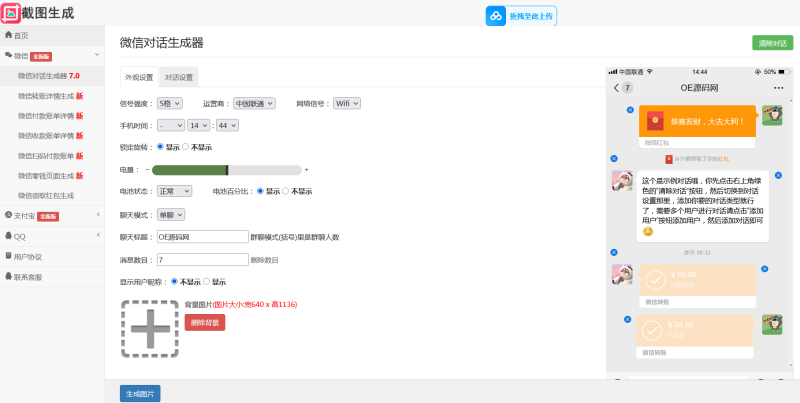Click the checkmark circle in 已收款 transfer
The width and height of the screenshot is (800, 403).
click(652, 330)
